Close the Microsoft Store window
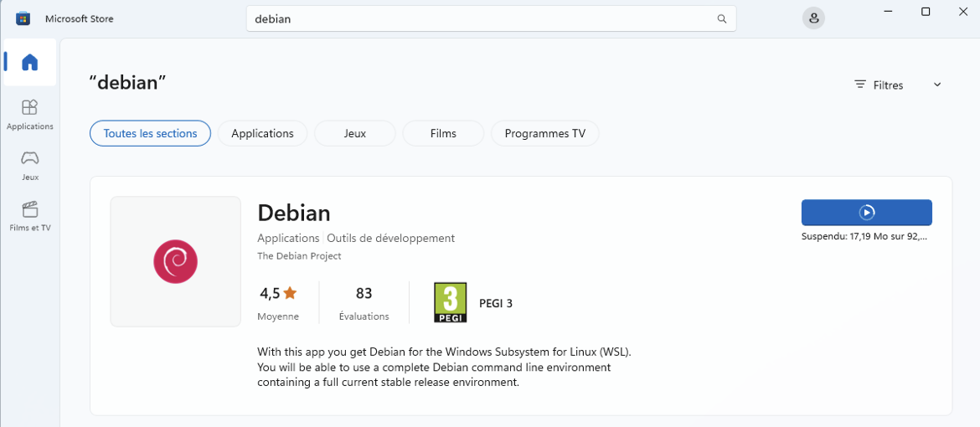This screenshot has width=980, height=427. (x=962, y=11)
